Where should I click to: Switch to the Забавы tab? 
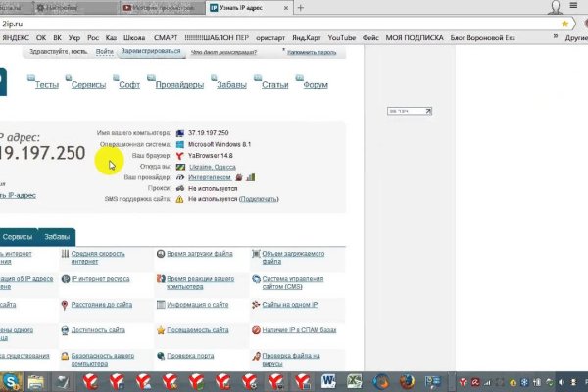57,237
